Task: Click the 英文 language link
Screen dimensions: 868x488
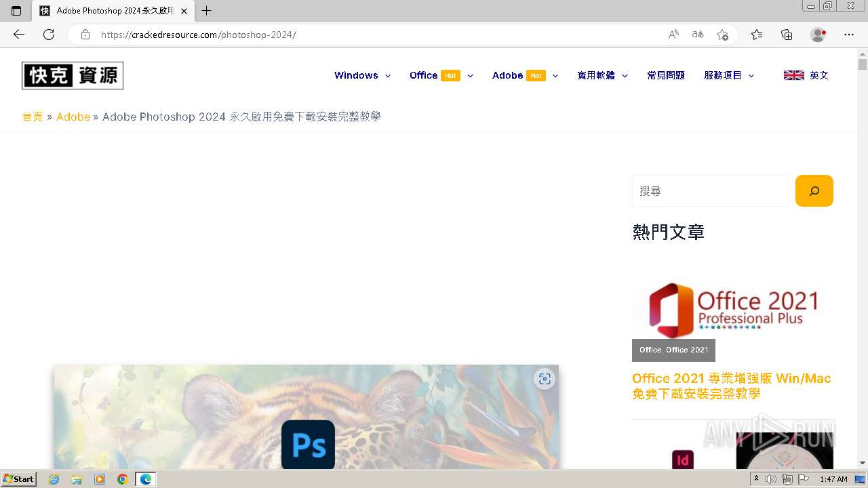Action: (819, 75)
